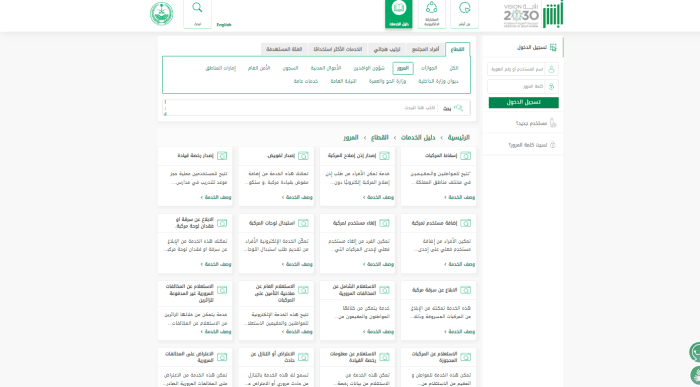
Task: Expand وصف الخدمة for إصدار تفويض
Action: [x=297, y=197]
